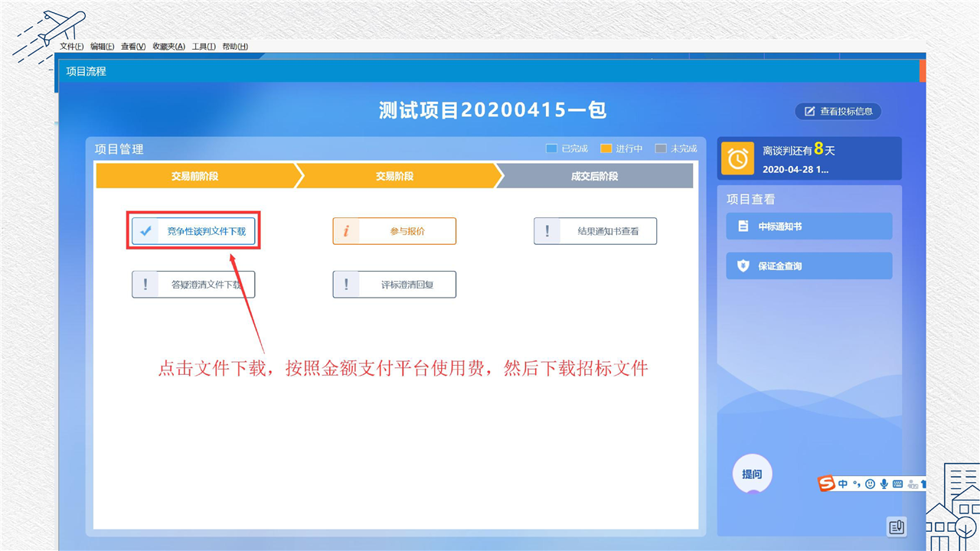Click the 参与报价 button
980x551 pixels.
(x=394, y=231)
